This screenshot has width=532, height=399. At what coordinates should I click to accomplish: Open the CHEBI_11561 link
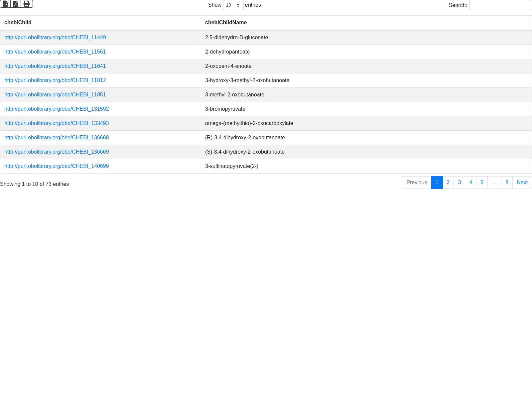click(x=55, y=52)
